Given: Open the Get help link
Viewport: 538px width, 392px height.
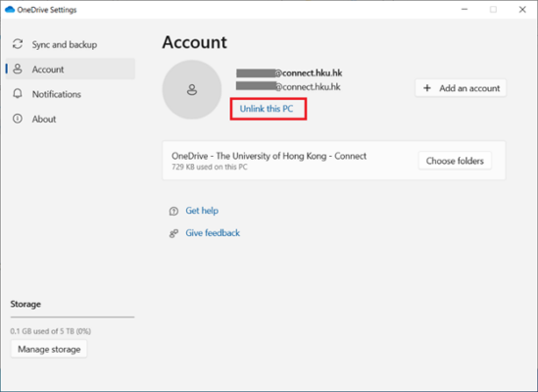Looking at the screenshot, I should tap(202, 211).
